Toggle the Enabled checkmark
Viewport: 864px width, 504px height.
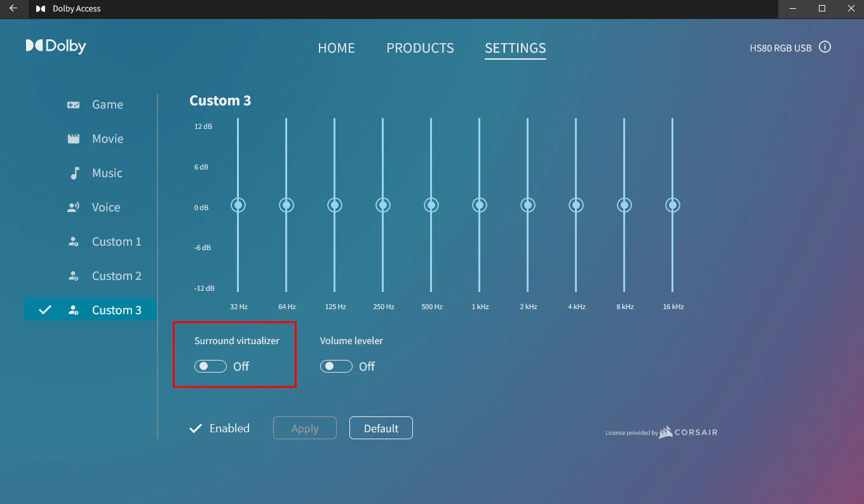(x=196, y=428)
